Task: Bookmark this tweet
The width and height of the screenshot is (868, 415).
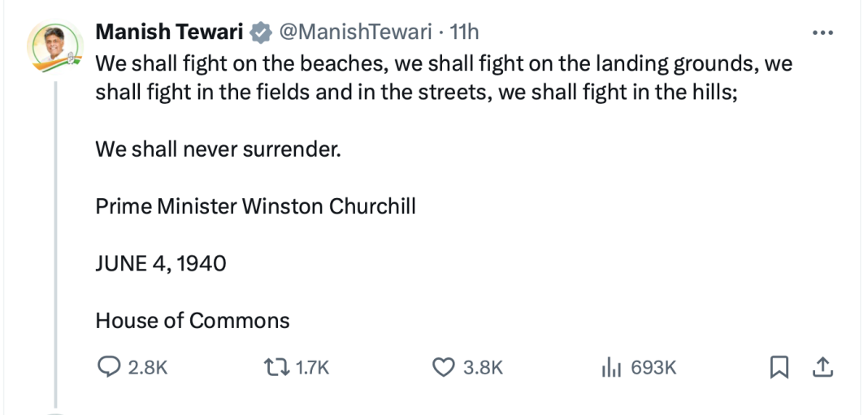Action: coord(779,368)
